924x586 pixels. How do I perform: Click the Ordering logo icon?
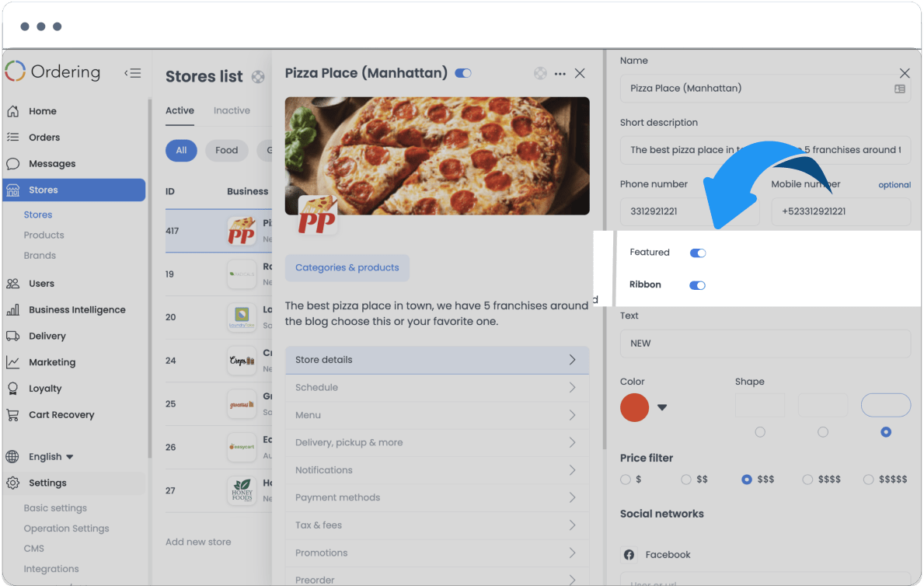(x=16, y=72)
